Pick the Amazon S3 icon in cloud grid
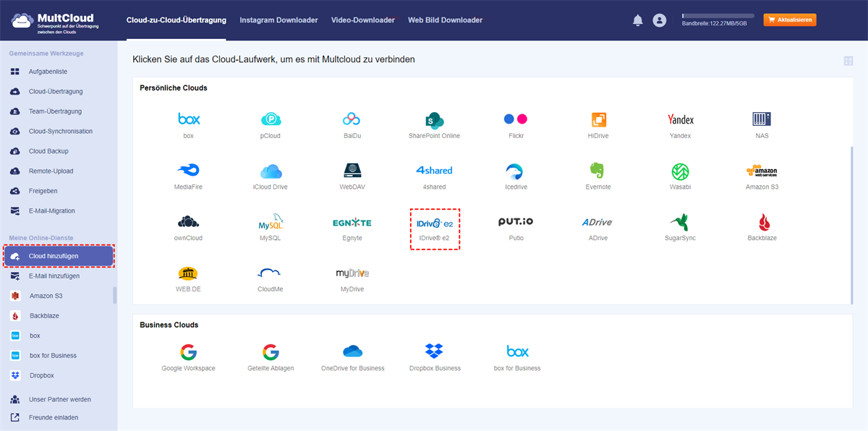This screenshot has width=868, height=431. [762, 171]
